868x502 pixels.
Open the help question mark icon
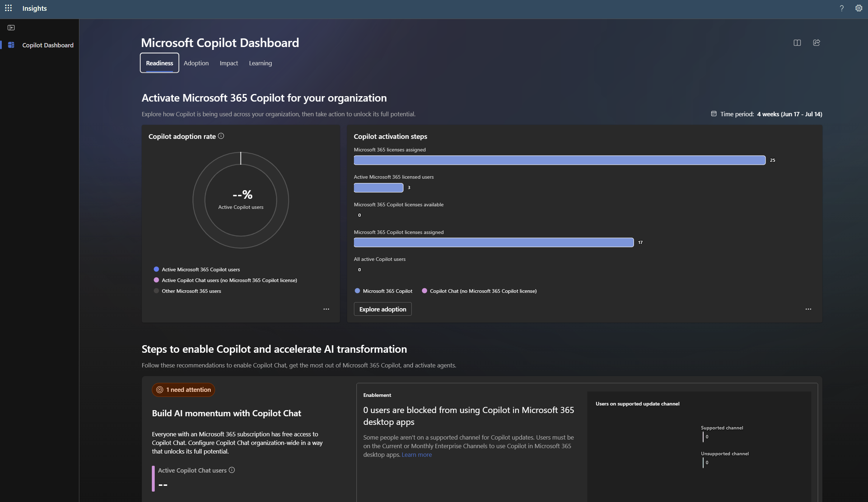[x=841, y=8]
